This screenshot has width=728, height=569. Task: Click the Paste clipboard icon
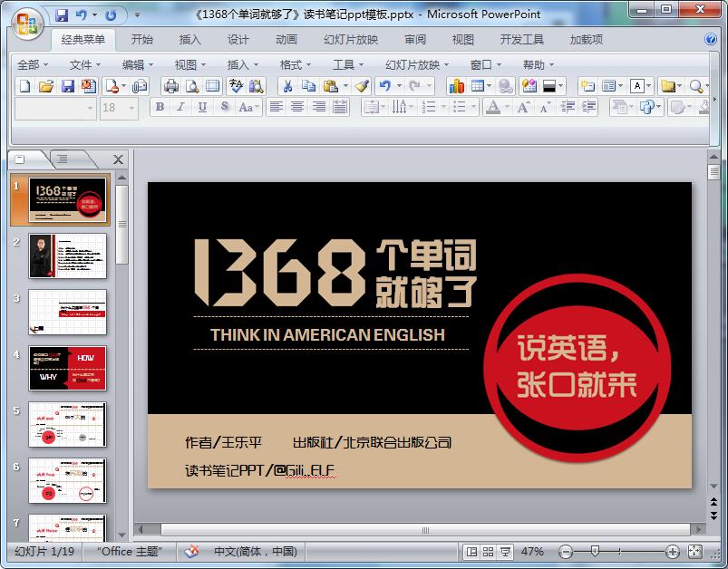[x=331, y=86]
